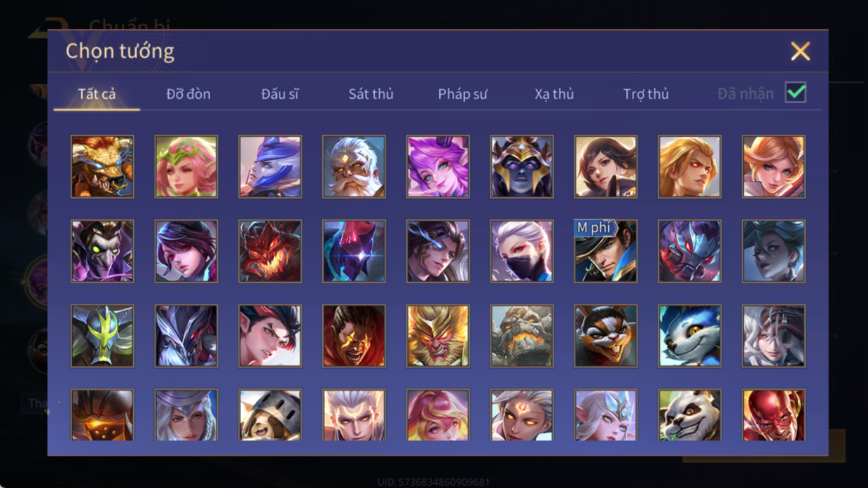Select the raccoon hero portrait
Image resolution: width=868 pixels, height=488 pixels.
606,335
